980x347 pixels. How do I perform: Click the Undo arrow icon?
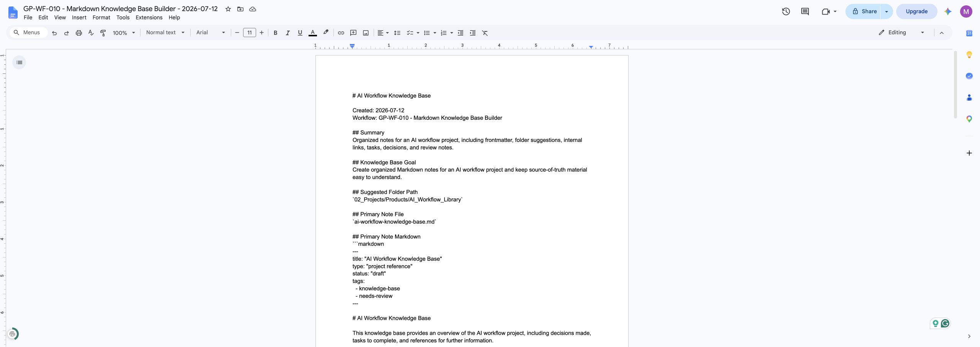tap(54, 33)
